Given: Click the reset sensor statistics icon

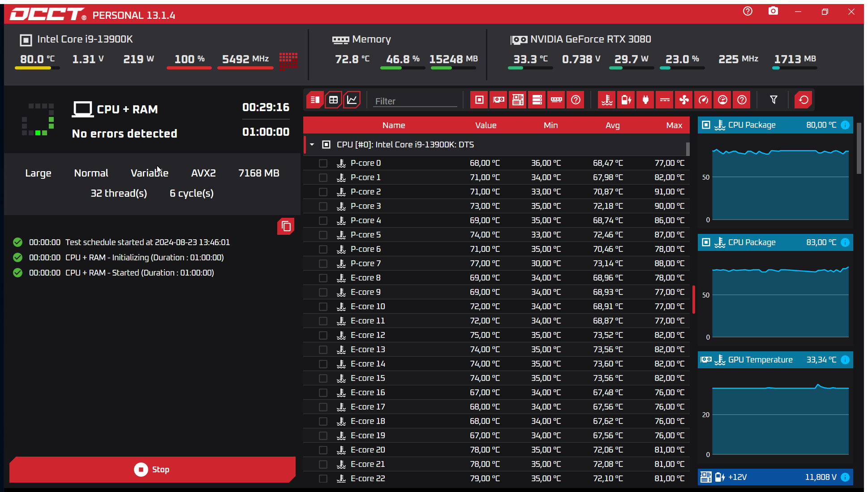Looking at the screenshot, I should coord(804,100).
